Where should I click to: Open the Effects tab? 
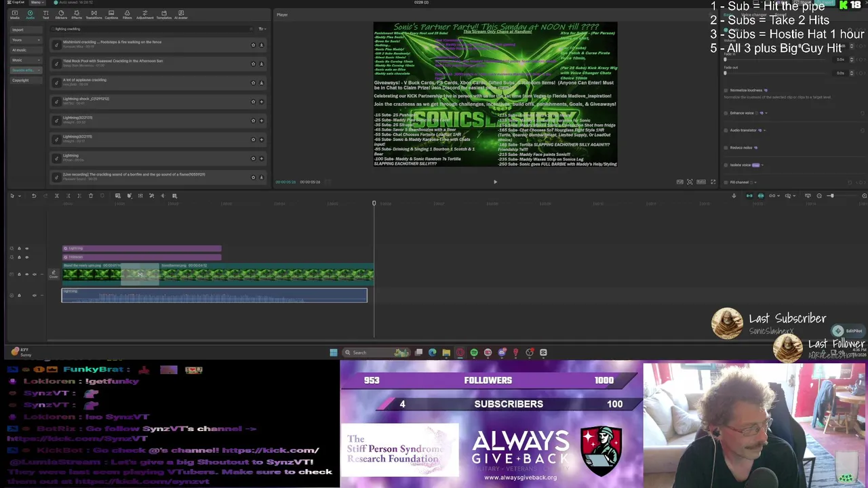click(77, 14)
